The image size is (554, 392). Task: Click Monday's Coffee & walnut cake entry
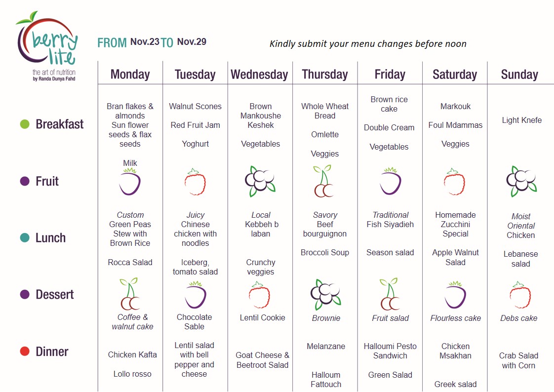point(132,322)
